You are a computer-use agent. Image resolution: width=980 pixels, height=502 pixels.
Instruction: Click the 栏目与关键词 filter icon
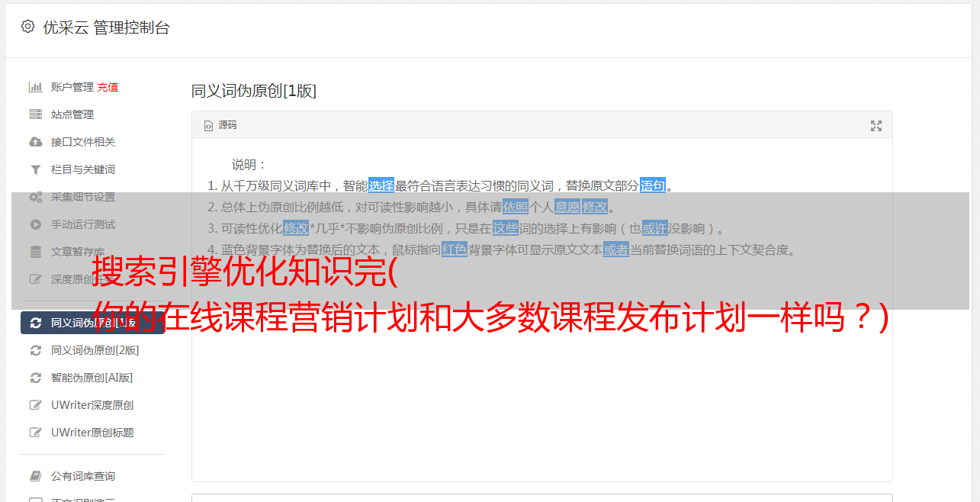click(x=35, y=169)
